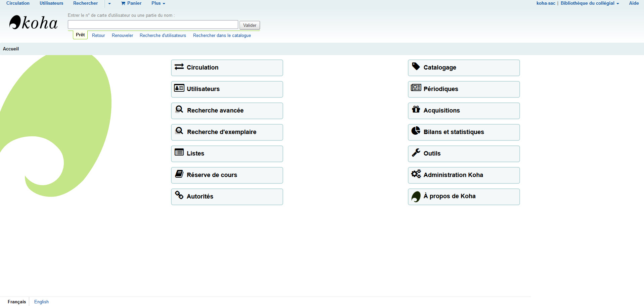Click the Circulation arrows icon

(179, 67)
